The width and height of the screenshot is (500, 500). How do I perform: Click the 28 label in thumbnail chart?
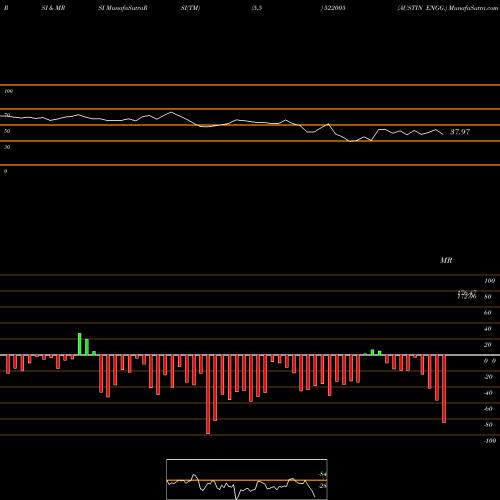coord(322,486)
